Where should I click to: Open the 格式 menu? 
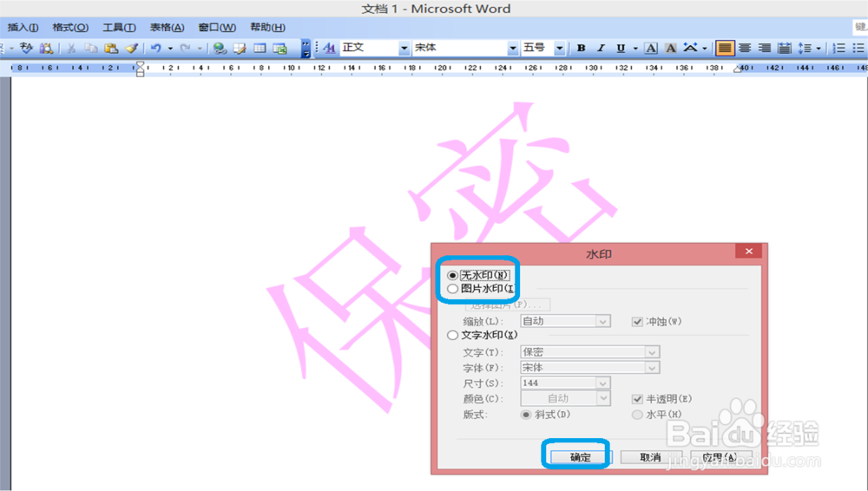pos(70,27)
